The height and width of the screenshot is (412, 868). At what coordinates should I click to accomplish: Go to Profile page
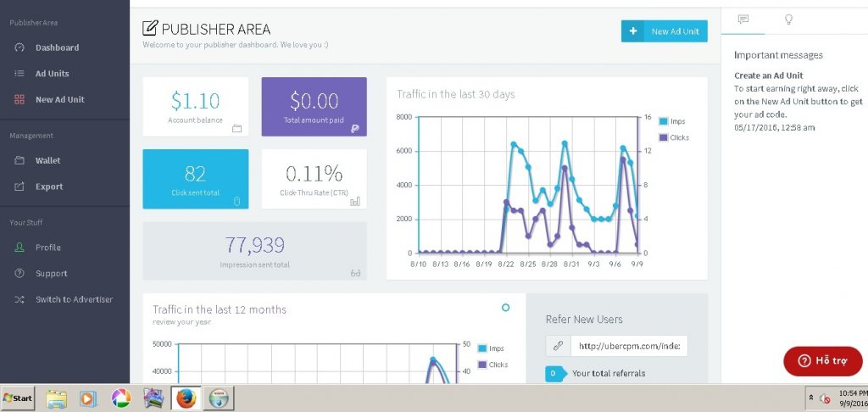point(48,248)
